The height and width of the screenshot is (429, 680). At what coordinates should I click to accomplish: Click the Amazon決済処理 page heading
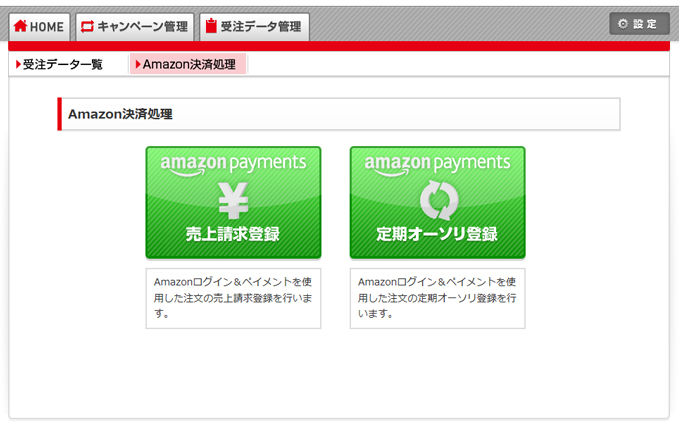[121, 114]
